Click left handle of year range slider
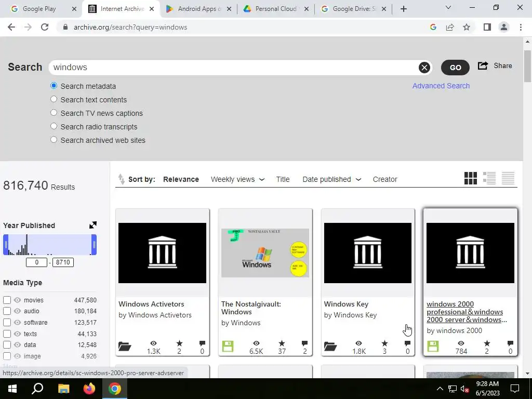This screenshot has height=399, width=532. point(6,245)
